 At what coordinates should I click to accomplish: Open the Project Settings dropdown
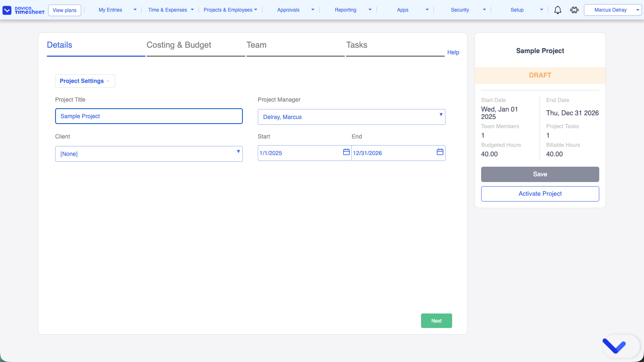tap(85, 81)
